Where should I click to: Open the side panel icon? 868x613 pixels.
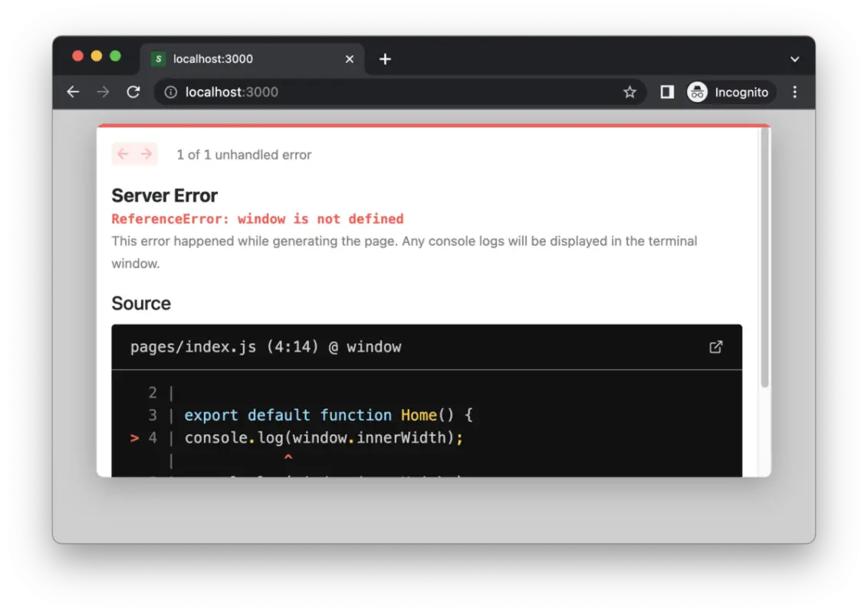tap(667, 92)
